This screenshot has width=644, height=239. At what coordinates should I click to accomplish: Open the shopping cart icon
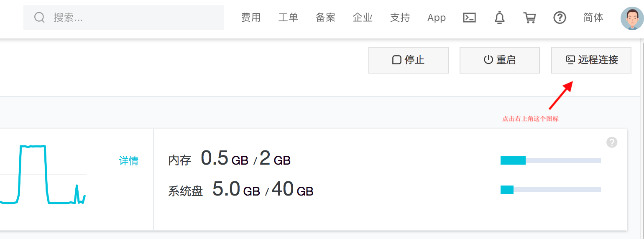click(529, 18)
